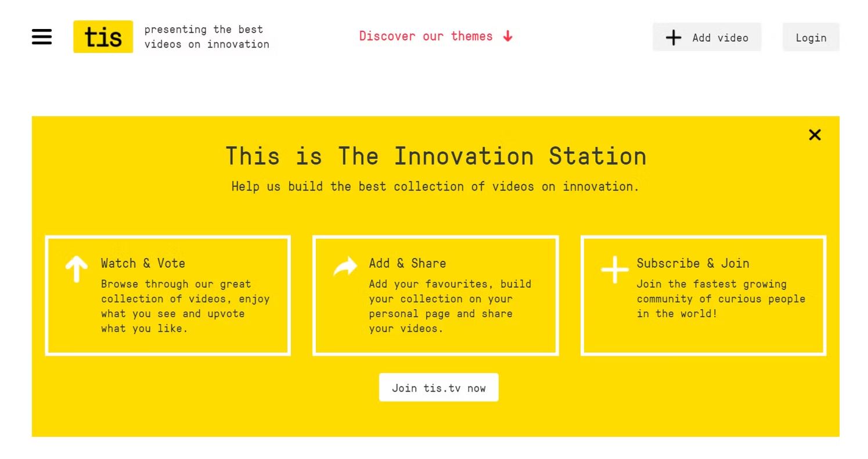The height and width of the screenshot is (459, 868).
Task: Click the Add video button
Action: [707, 37]
